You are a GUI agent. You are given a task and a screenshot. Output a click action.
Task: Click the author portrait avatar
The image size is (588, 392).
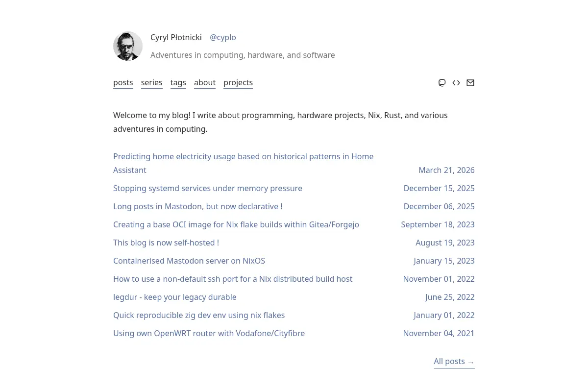[128, 46]
